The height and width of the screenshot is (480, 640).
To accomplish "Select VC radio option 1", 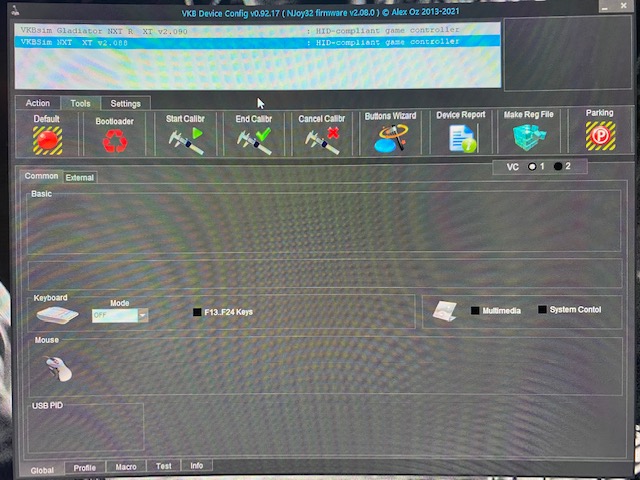I will tap(532, 166).
